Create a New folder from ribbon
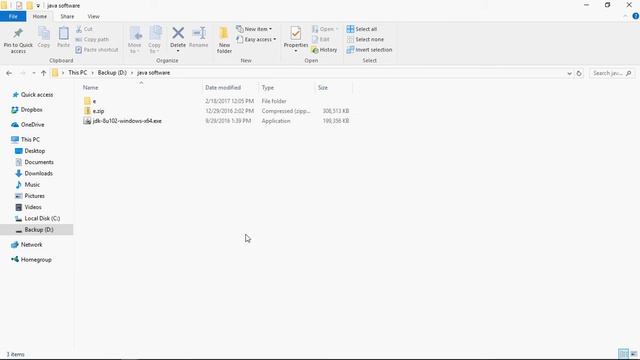Screen dimensions: 640x360 coord(224,40)
